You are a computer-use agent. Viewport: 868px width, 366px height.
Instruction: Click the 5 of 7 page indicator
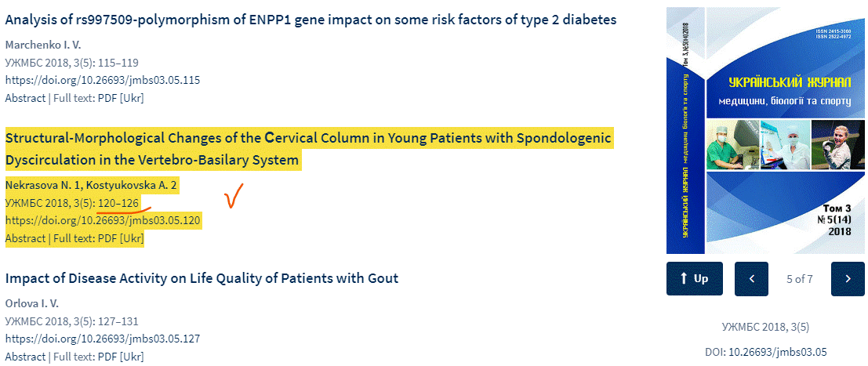[x=799, y=279]
